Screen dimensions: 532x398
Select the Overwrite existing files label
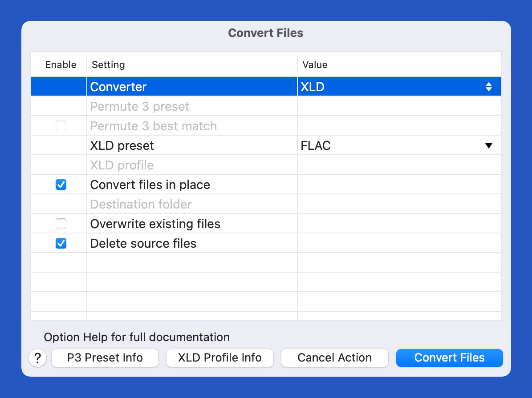(x=155, y=224)
